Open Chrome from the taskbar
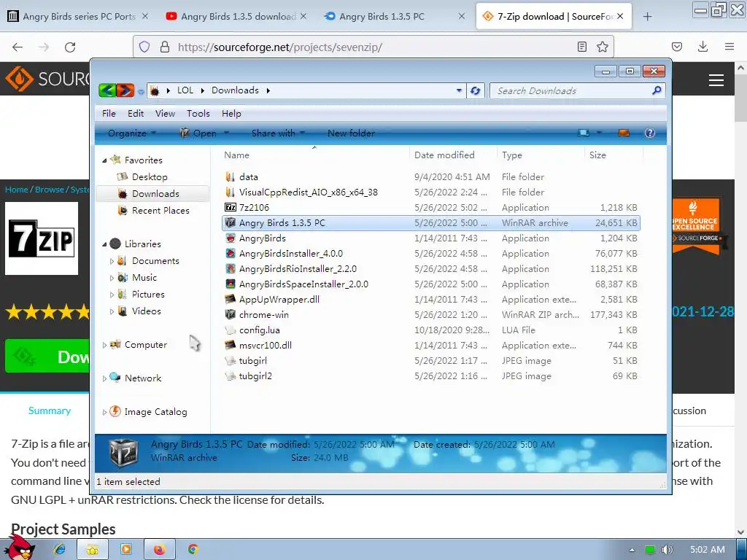The width and height of the screenshot is (747, 560). pos(193,550)
